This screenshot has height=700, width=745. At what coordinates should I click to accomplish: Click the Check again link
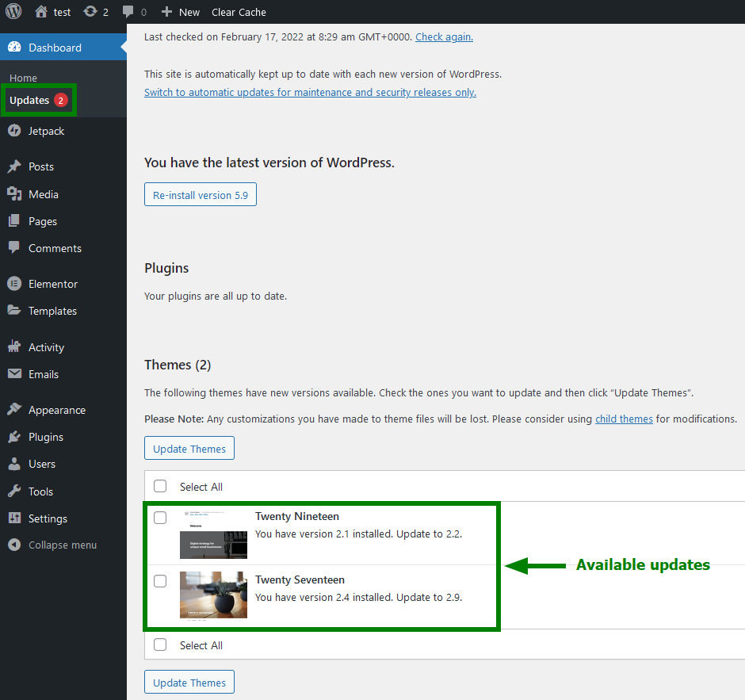point(445,36)
